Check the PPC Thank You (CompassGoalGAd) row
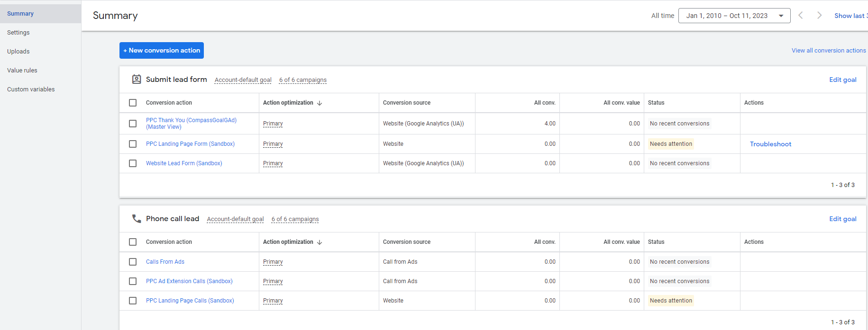 pyautogui.click(x=133, y=124)
